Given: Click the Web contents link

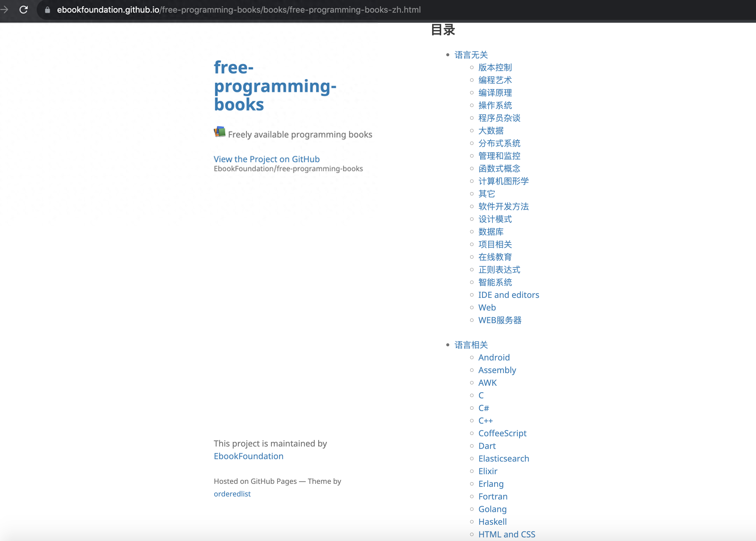Looking at the screenshot, I should click(487, 308).
